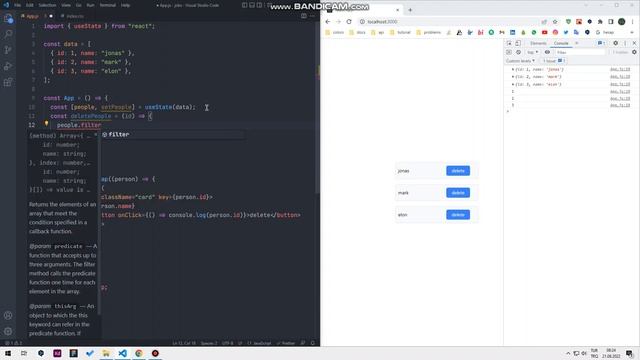Open the Manage gear in VS Code
The image size is (640, 360).
(8, 331)
